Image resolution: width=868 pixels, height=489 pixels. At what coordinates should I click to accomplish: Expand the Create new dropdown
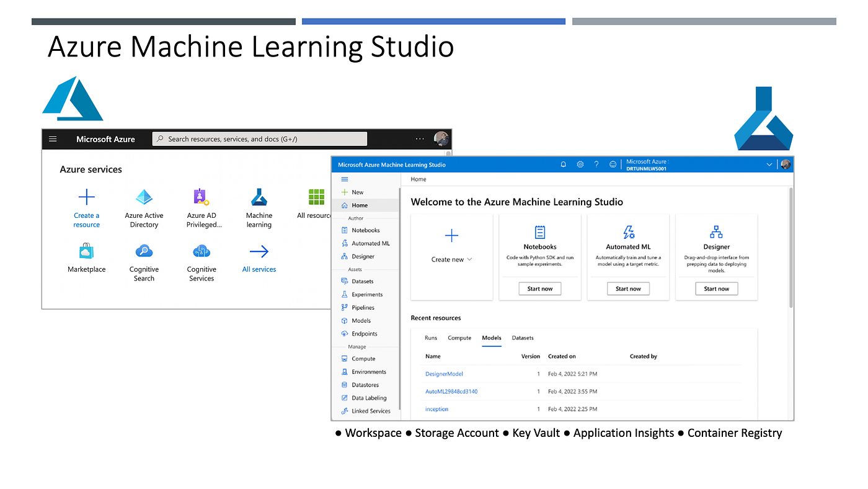coord(469,259)
